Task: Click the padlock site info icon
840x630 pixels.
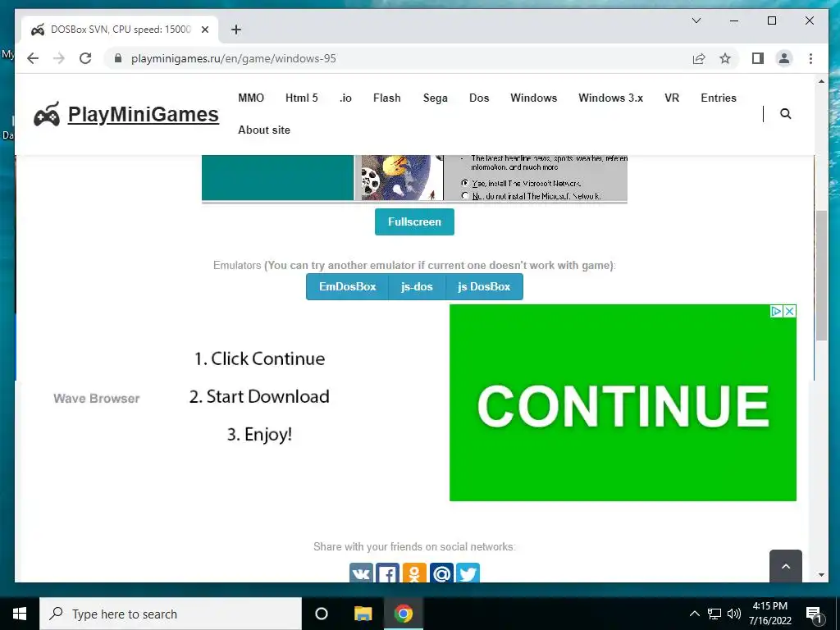Action: pos(118,58)
